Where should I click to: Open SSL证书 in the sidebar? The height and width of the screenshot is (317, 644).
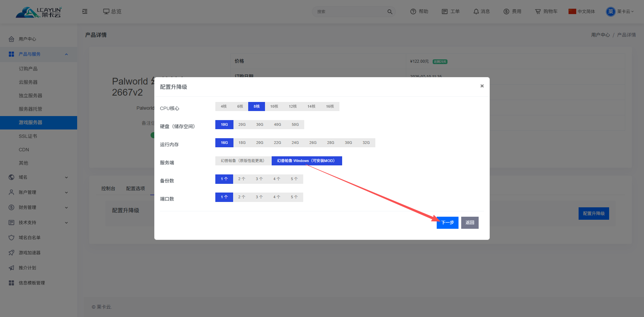28,136
